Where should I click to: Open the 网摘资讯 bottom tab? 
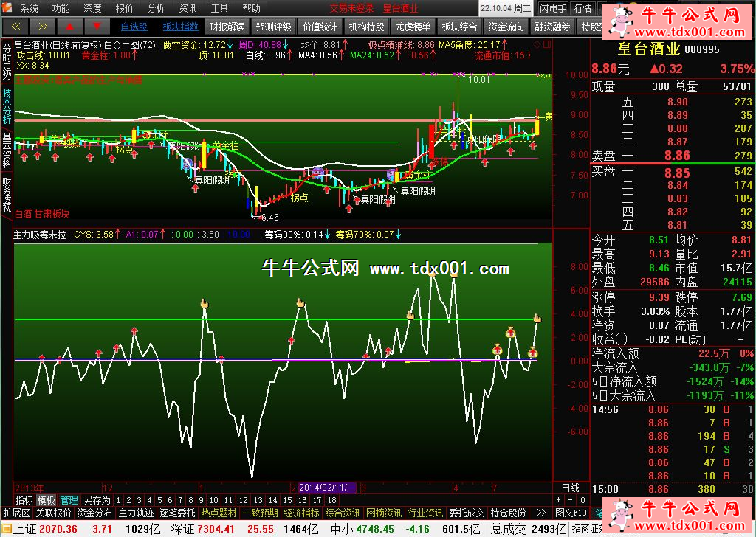pyautogui.click(x=384, y=513)
